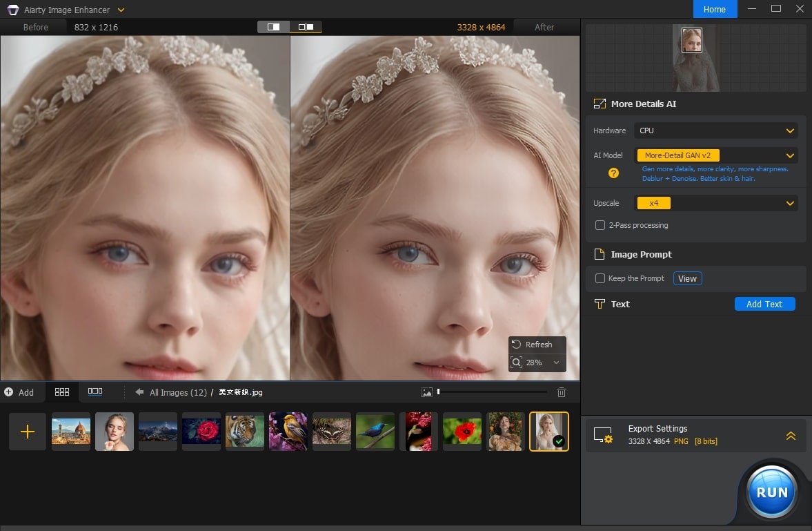812x531 pixels.
Task: Open the Aiarty Image Enhancer title dropdown arrow
Action: [x=121, y=10]
